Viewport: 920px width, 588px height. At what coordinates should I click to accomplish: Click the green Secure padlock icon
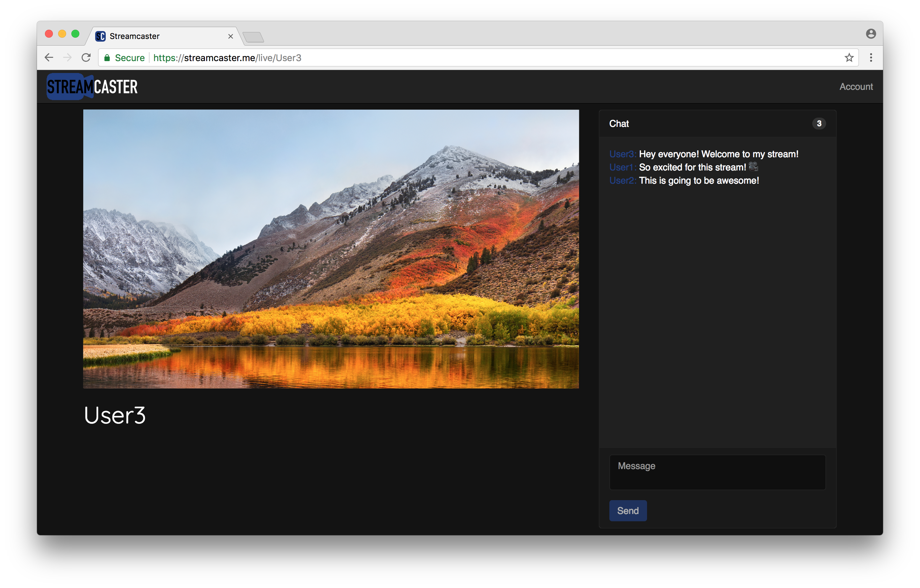click(x=107, y=58)
